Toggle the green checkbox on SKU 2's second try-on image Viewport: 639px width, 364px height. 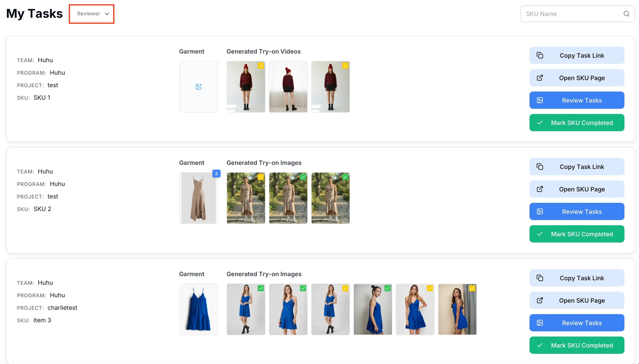click(303, 177)
